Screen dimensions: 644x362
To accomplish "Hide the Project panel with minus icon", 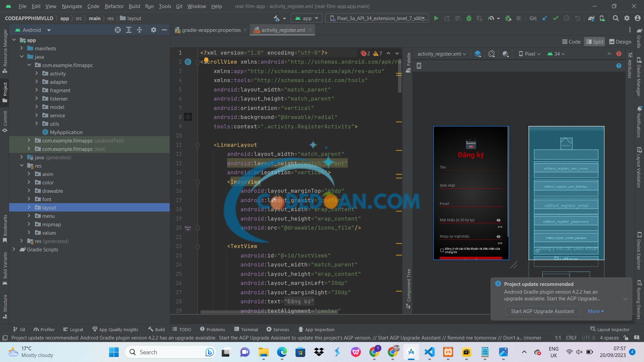I will point(164,30).
